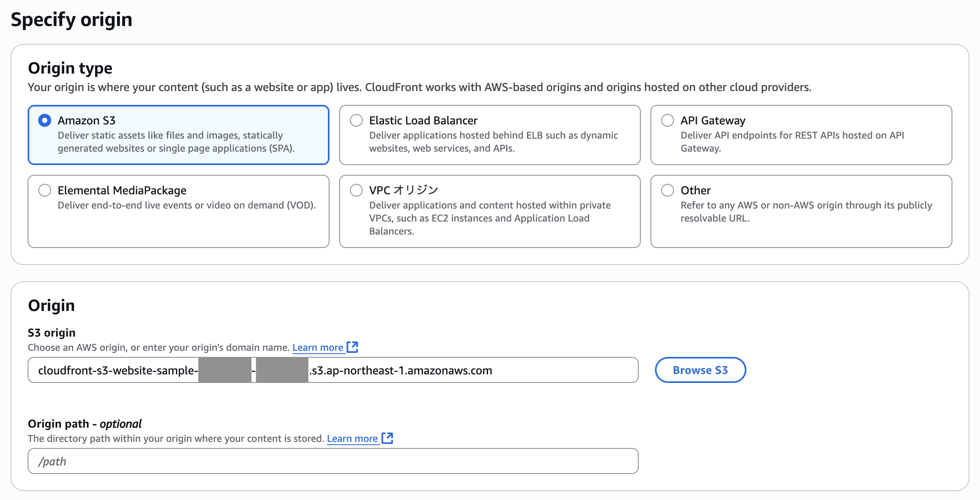Viewport: 980px width, 500px height.
Task: Click Elemental MediaPackage card description
Action: [186, 205]
